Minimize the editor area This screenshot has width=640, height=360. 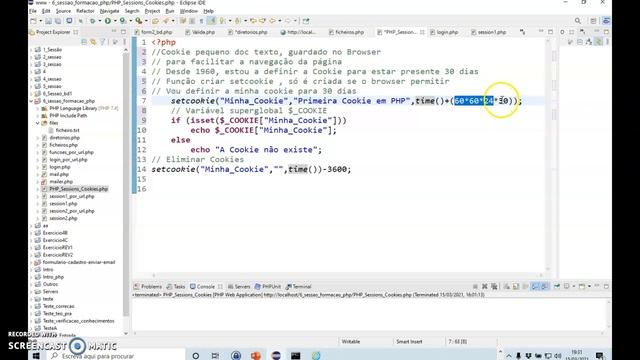(541, 32)
